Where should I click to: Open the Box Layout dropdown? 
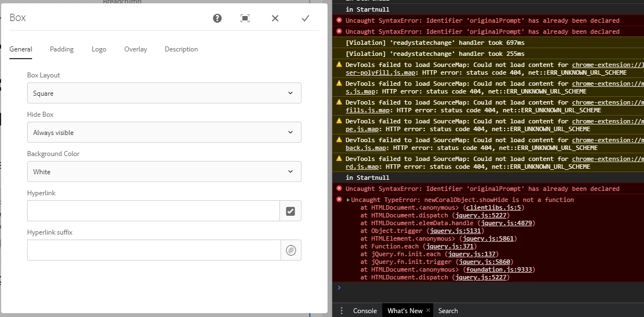click(164, 93)
